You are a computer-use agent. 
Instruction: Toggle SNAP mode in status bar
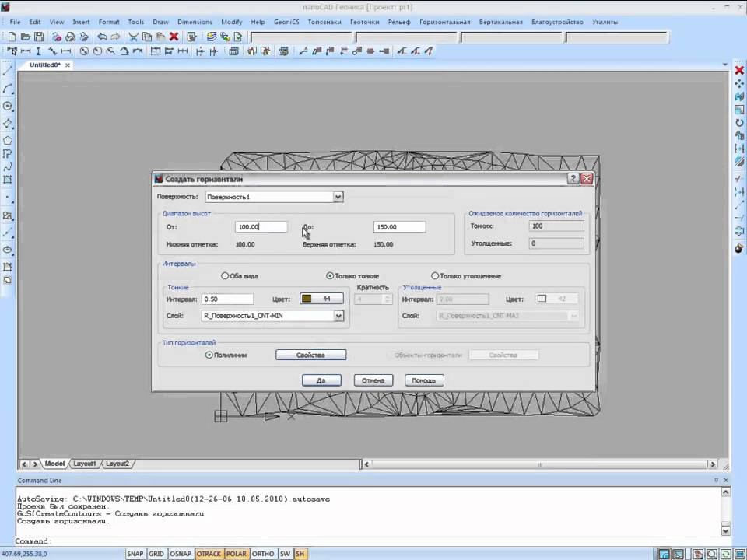135,554
